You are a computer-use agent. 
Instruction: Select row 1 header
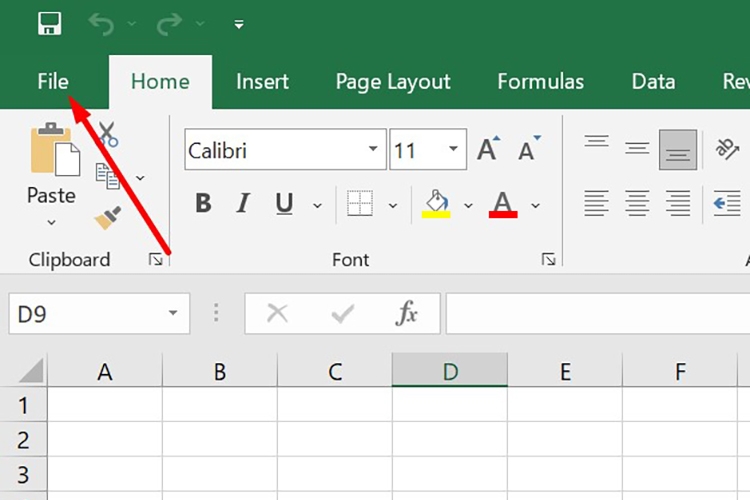point(23,405)
